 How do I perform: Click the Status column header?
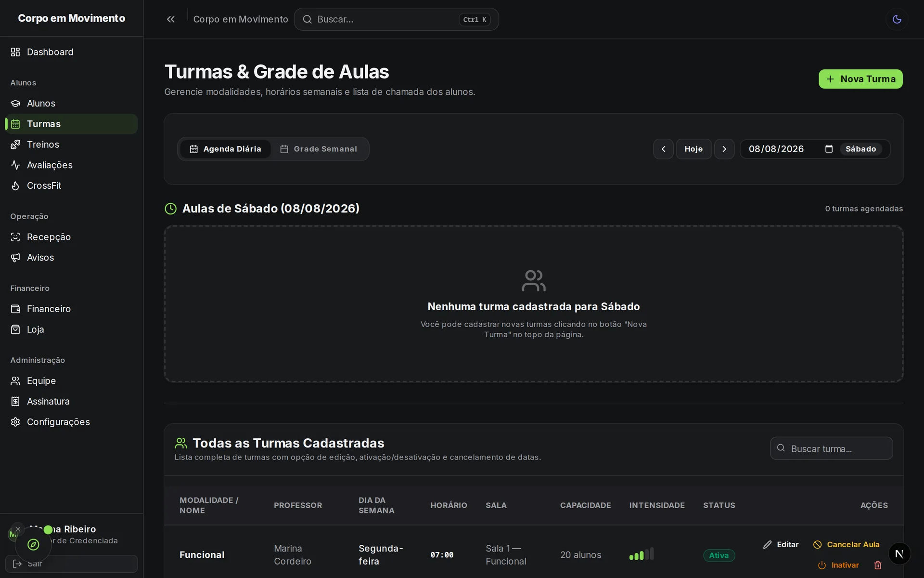click(x=719, y=505)
